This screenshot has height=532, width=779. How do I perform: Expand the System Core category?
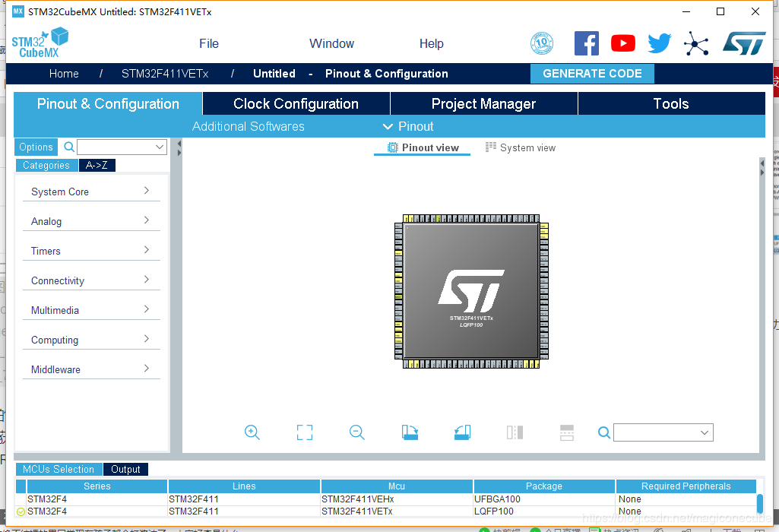(91, 192)
